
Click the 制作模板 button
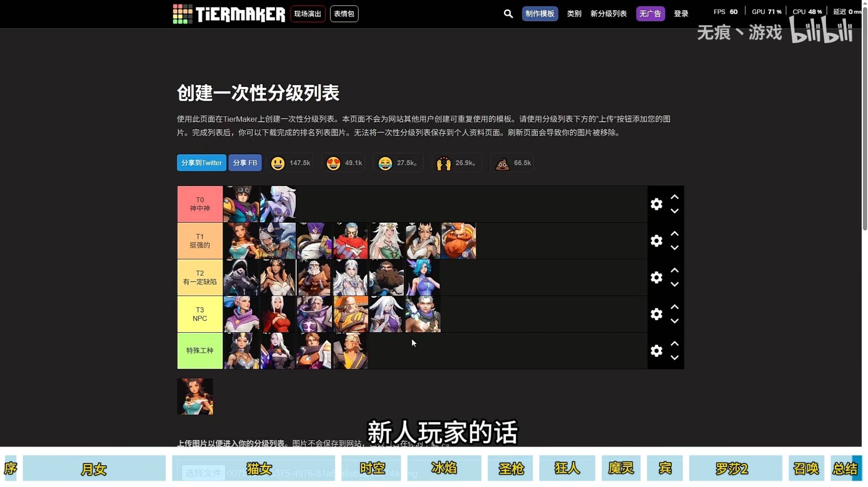(x=540, y=14)
